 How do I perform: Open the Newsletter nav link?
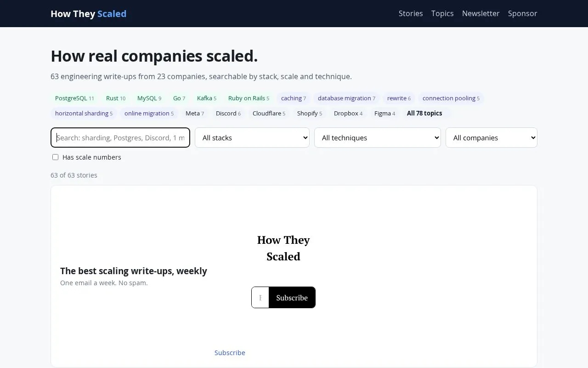(481, 13)
